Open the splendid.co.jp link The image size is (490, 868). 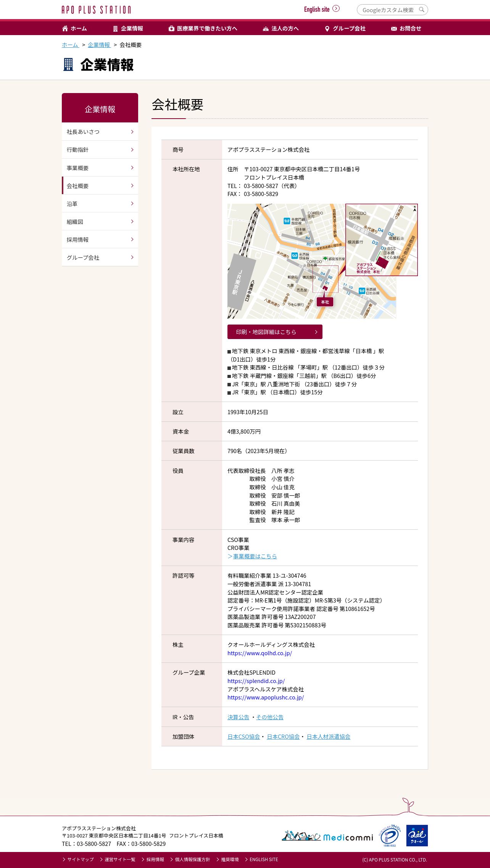(x=256, y=681)
